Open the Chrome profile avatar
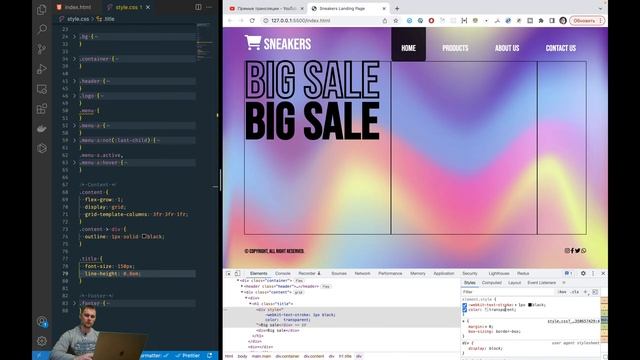 coord(563,20)
